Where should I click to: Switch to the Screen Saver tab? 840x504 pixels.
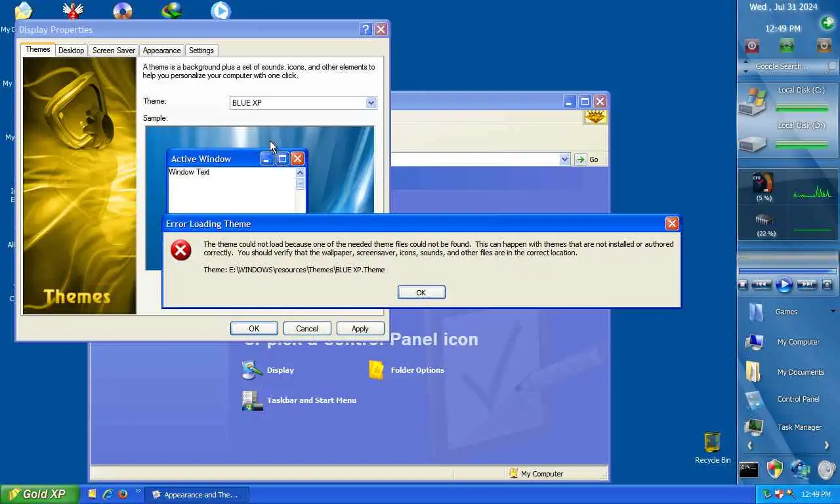[114, 51]
